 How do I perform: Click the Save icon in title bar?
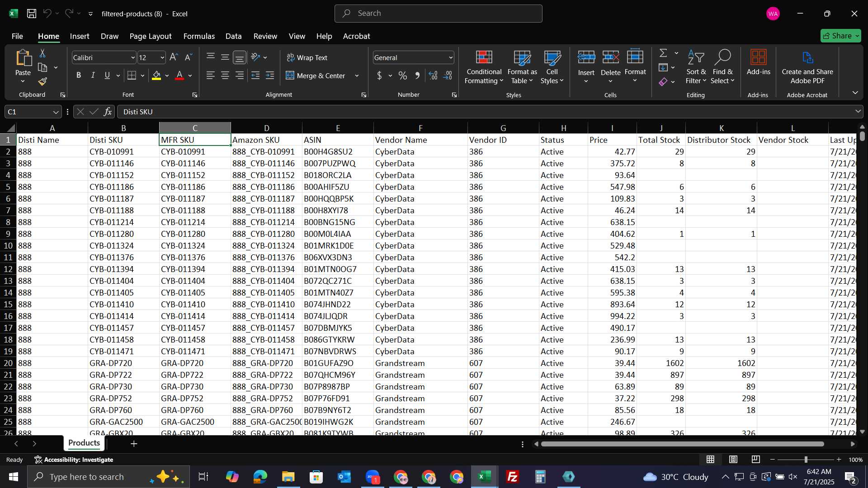click(x=32, y=14)
